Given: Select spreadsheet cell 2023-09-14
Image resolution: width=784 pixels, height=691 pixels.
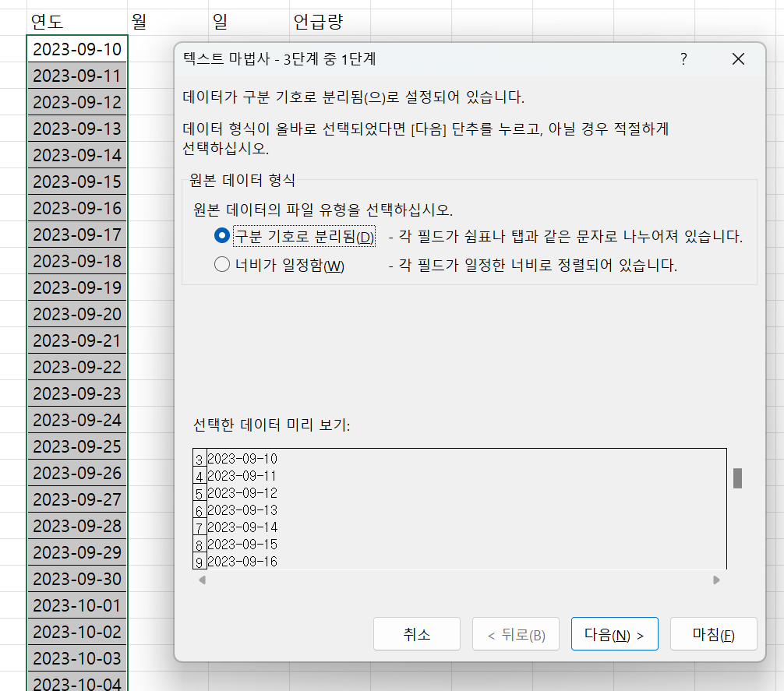Looking at the screenshot, I should click(x=77, y=155).
